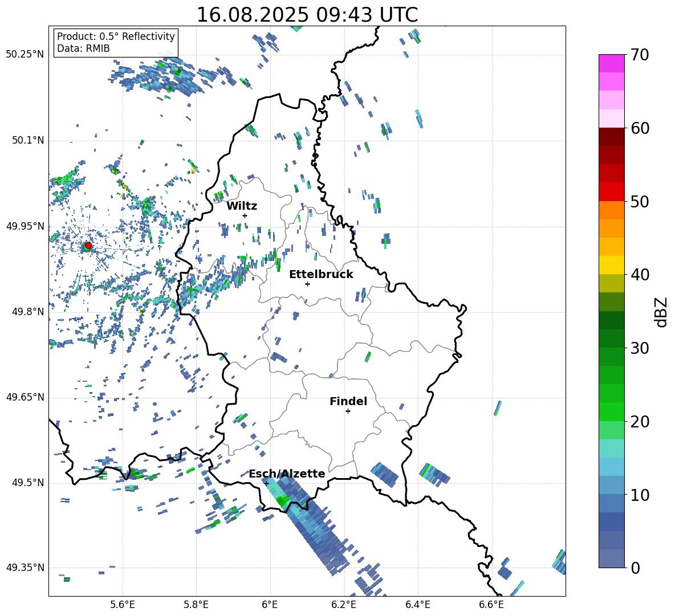The width and height of the screenshot is (675, 616).
Task: Click the 49.95°N latitude label
Action: tap(25, 226)
